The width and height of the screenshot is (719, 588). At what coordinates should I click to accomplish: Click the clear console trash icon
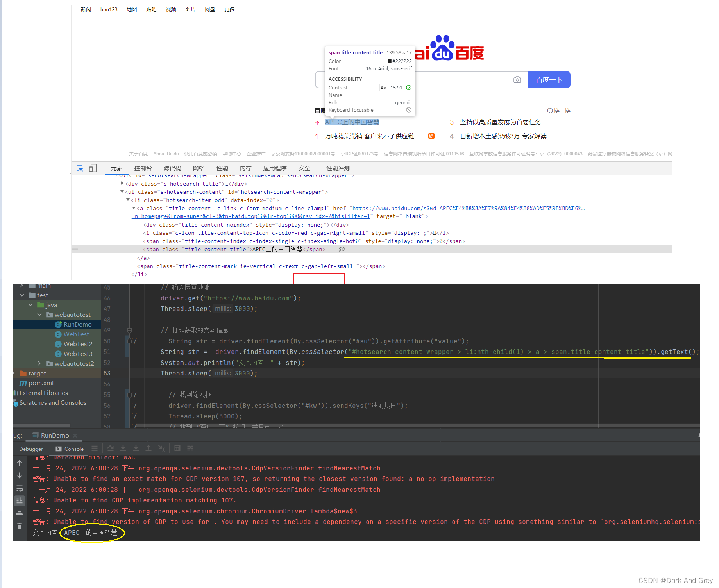click(x=20, y=526)
